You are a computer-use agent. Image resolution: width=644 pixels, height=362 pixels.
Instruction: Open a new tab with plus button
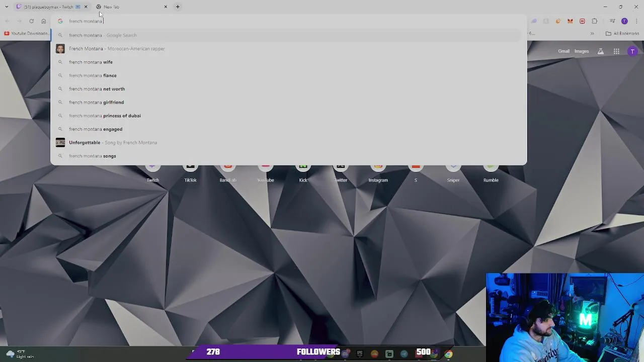pos(178,7)
